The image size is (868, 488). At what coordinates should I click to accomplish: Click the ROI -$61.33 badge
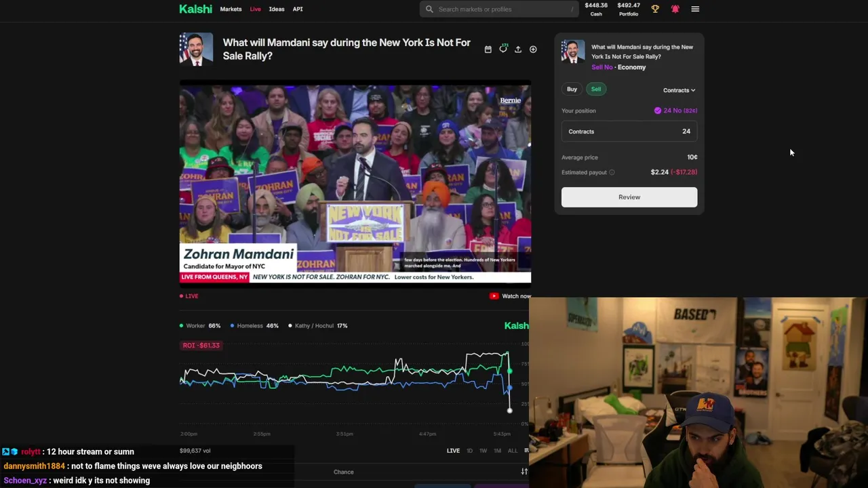point(201,346)
